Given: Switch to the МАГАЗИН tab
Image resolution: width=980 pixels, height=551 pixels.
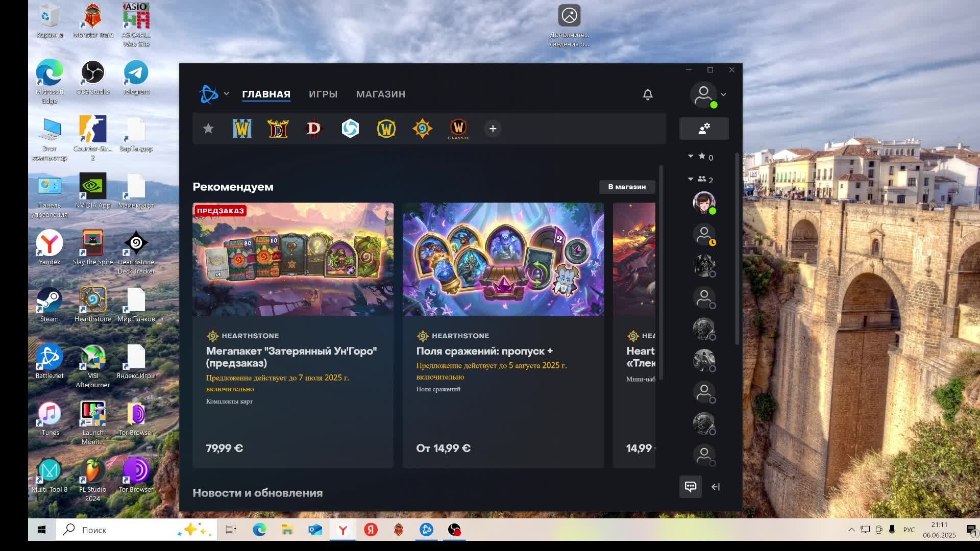Looking at the screenshot, I should [381, 94].
